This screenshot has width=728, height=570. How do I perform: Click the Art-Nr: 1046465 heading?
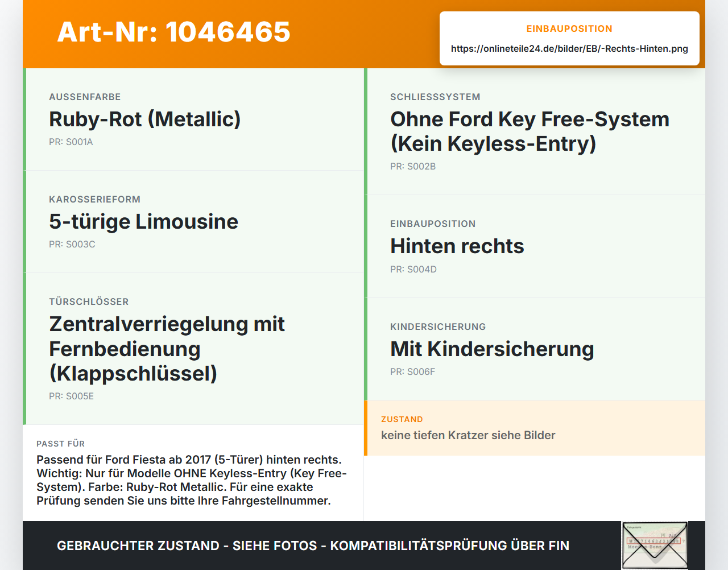coord(173,32)
